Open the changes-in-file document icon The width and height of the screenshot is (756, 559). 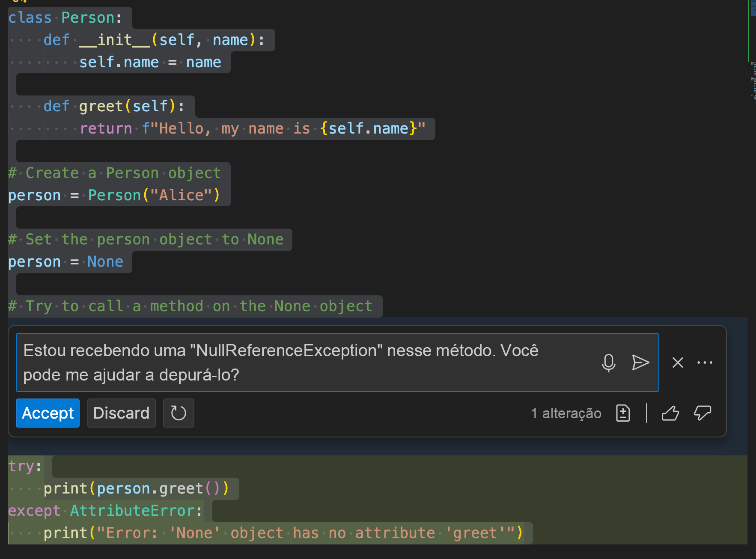point(623,413)
